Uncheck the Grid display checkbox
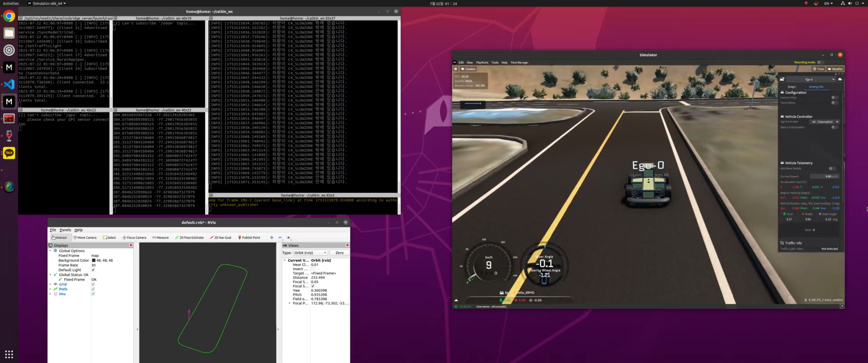 click(x=93, y=284)
